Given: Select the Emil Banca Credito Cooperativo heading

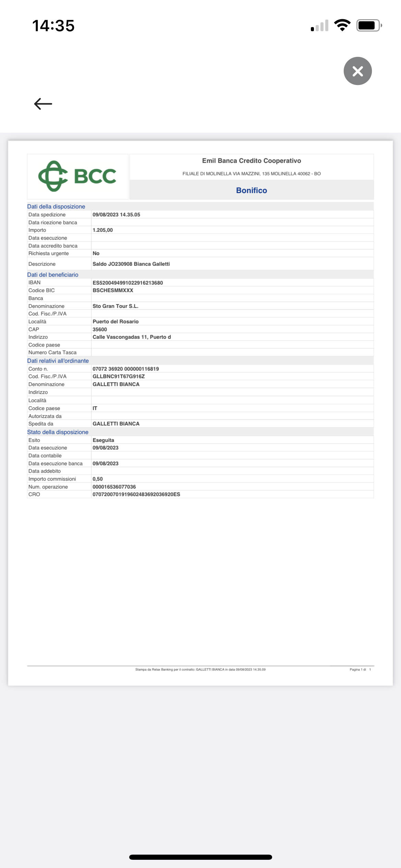Looking at the screenshot, I should 252,161.
